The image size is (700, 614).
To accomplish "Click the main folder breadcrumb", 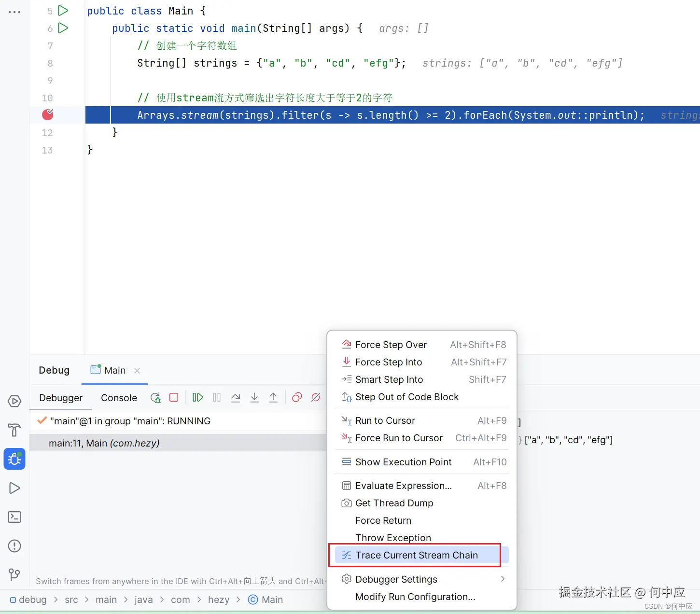I will pos(106,600).
